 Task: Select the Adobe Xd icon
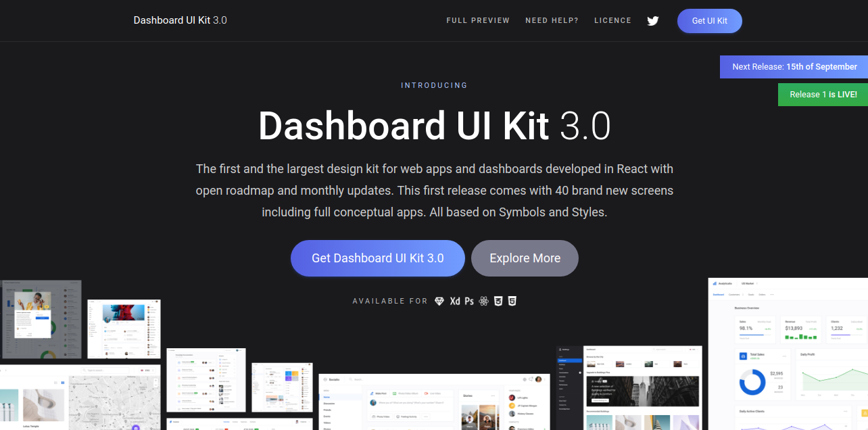[455, 301]
